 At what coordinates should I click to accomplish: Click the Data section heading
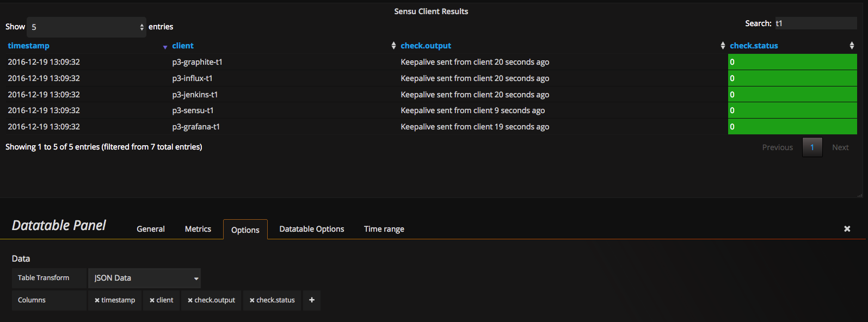pyautogui.click(x=21, y=259)
